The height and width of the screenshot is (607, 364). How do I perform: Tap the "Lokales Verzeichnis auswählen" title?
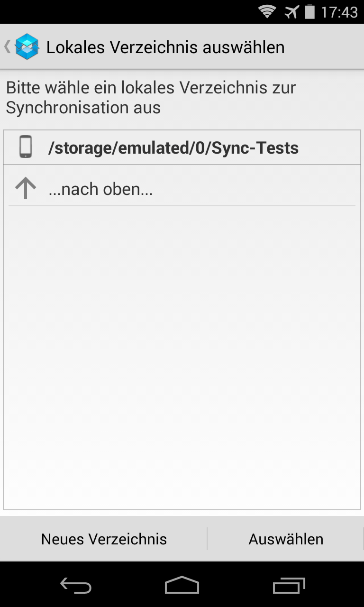point(165,47)
